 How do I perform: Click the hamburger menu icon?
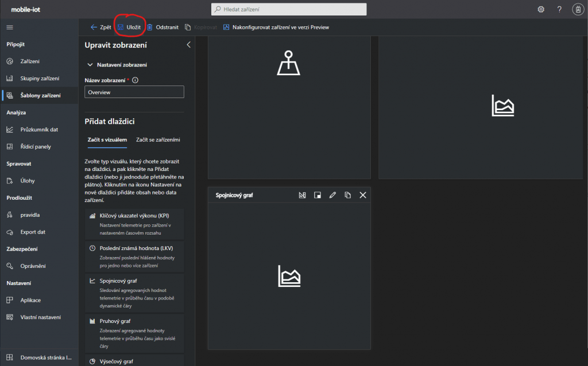click(10, 27)
